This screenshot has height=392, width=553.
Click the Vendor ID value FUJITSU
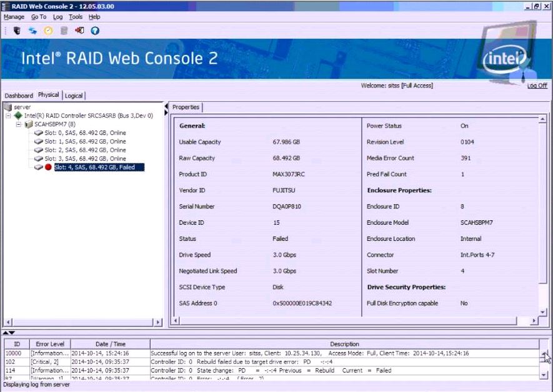click(x=284, y=190)
